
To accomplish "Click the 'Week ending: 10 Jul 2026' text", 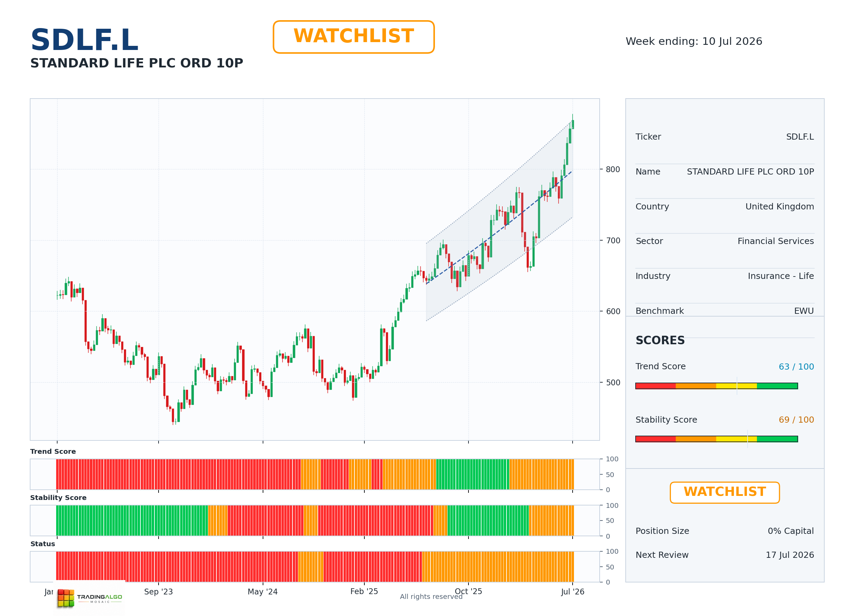I will coord(694,41).
